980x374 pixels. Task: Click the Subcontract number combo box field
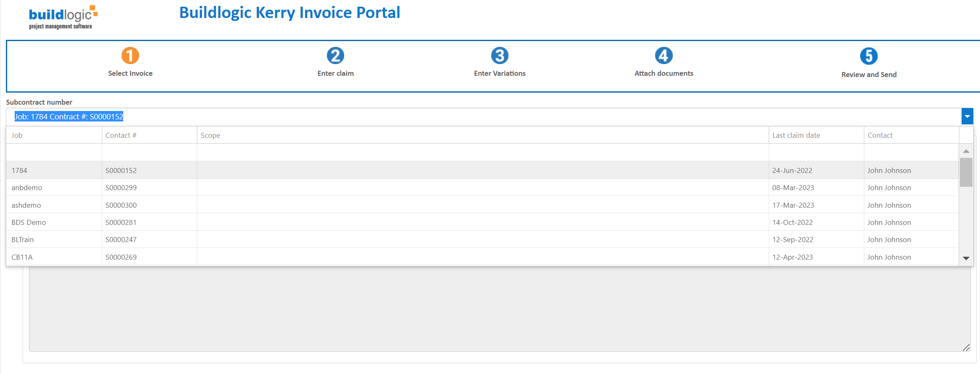tap(484, 116)
